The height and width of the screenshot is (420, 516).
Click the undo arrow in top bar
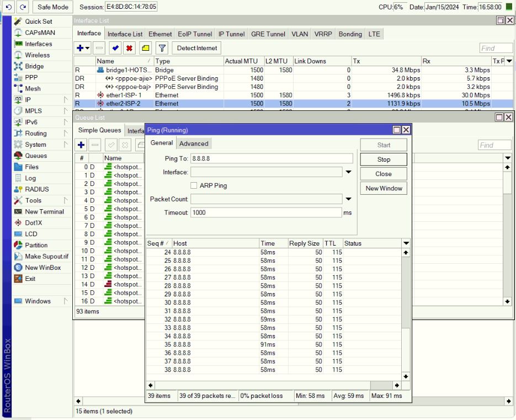point(9,7)
